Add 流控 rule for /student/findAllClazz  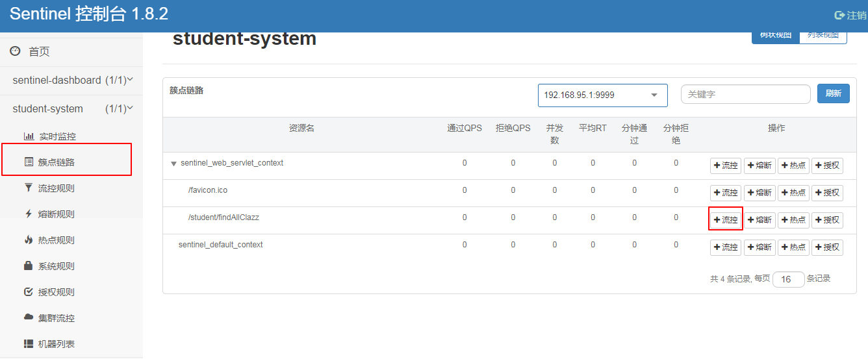[x=726, y=220]
